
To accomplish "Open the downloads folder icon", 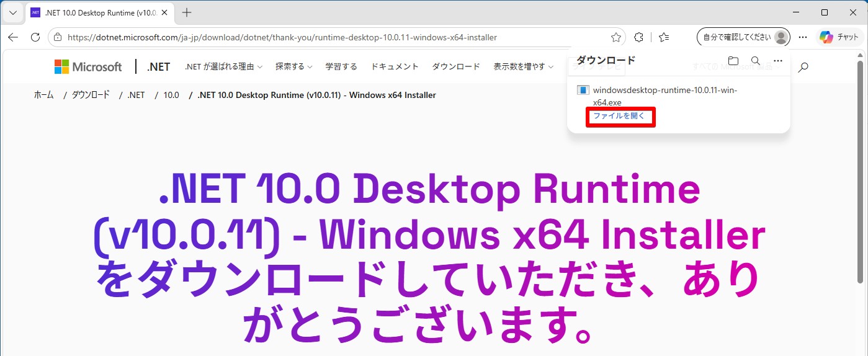I will [x=733, y=61].
